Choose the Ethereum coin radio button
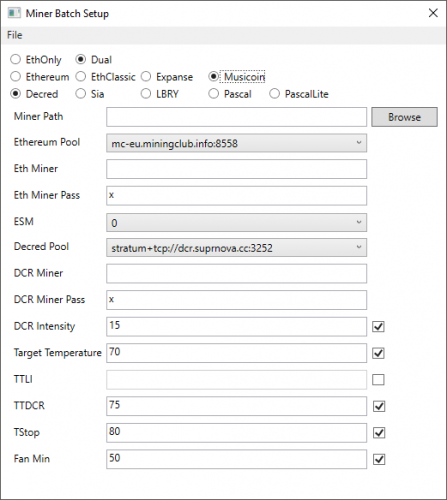Screen dimensions: 447x500 [x=40, y=77]
